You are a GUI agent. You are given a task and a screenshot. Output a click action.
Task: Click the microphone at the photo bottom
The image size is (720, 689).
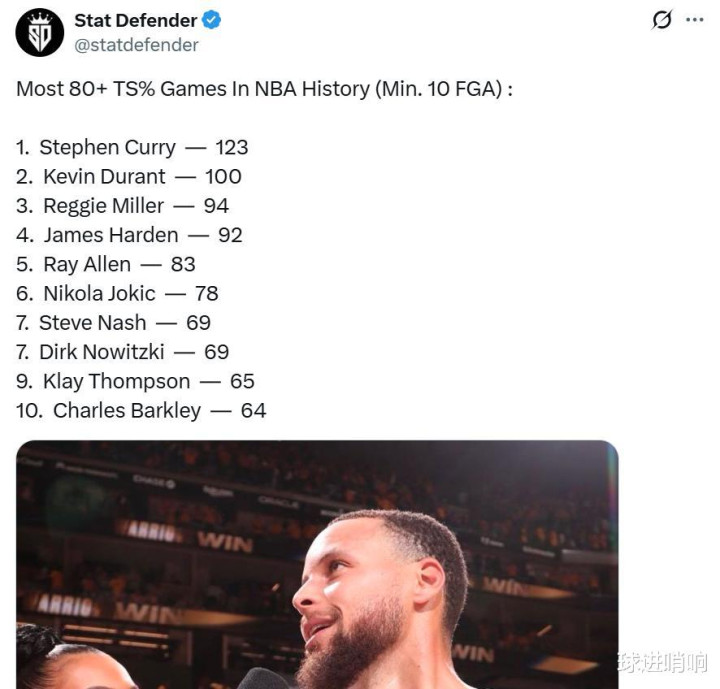point(262,679)
